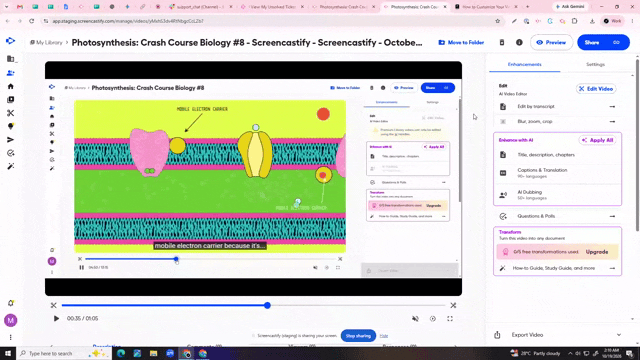Click the main video progress slider handle
This screenshot has height=360, width=640.
267,305
